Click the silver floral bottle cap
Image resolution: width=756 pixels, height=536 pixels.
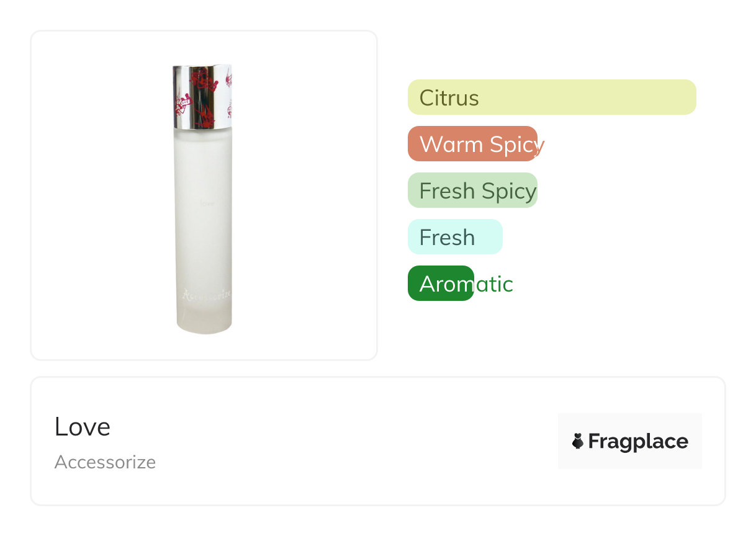pos(202,97)
